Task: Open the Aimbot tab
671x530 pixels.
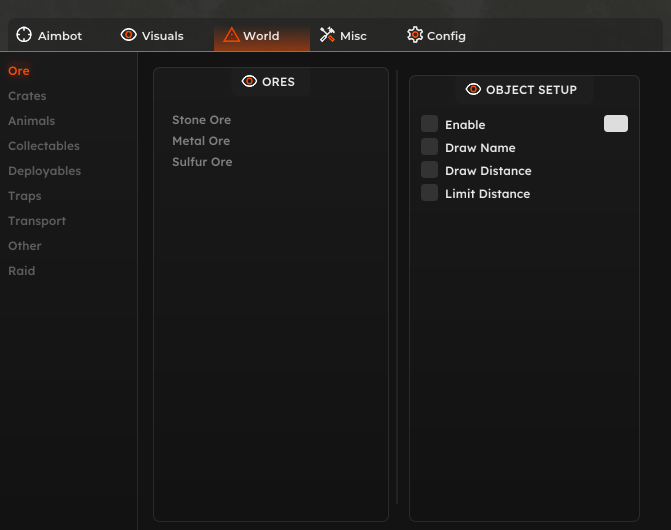Action: [49, 36]
